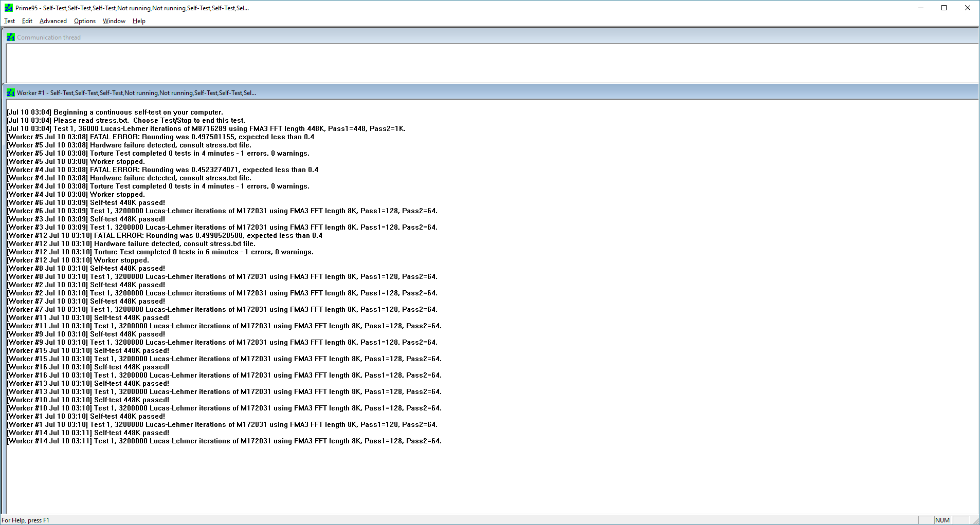Click Worker #6 'Self-test 448K passed!' line

(x=86, y=202)
